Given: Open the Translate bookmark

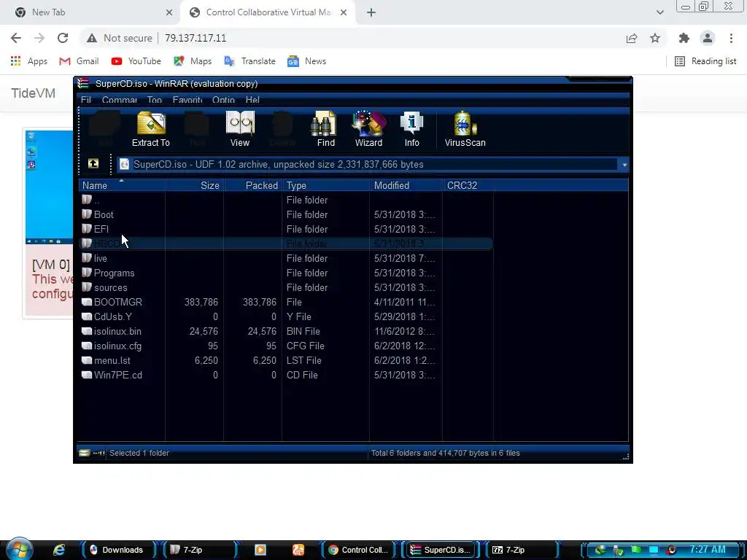Looking at the screenshot, I should click(x=250, y=61).
